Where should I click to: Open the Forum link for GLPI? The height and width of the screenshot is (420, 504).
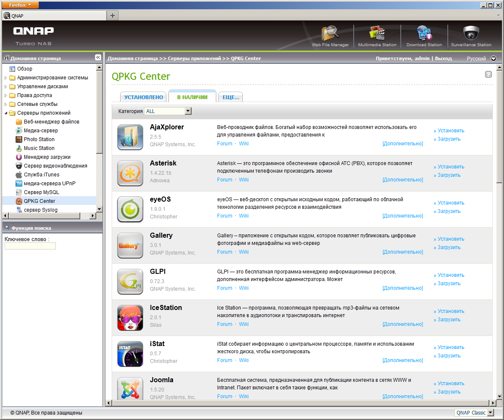(x=225, y=288)
